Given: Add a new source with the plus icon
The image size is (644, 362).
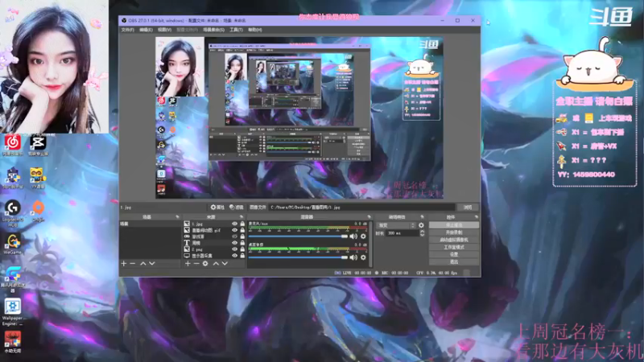Looking at the screenshot, I should [188, 264].
